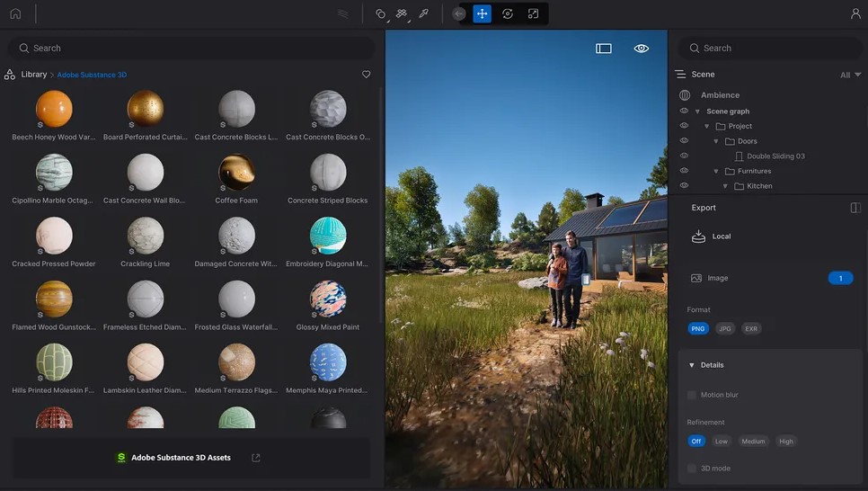Image resolution: width=868 pixels, height=491 pixels.
Task: Click the user account icon
Action: (x=855, y=13)
